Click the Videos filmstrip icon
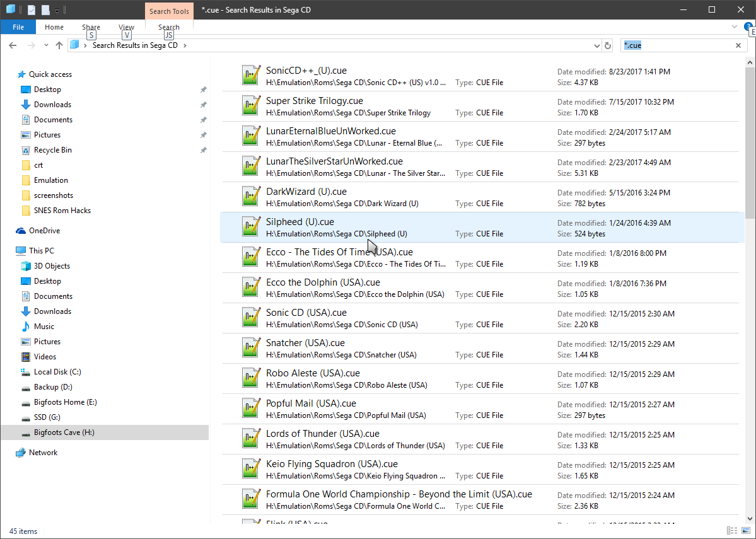 click(26, 357)
